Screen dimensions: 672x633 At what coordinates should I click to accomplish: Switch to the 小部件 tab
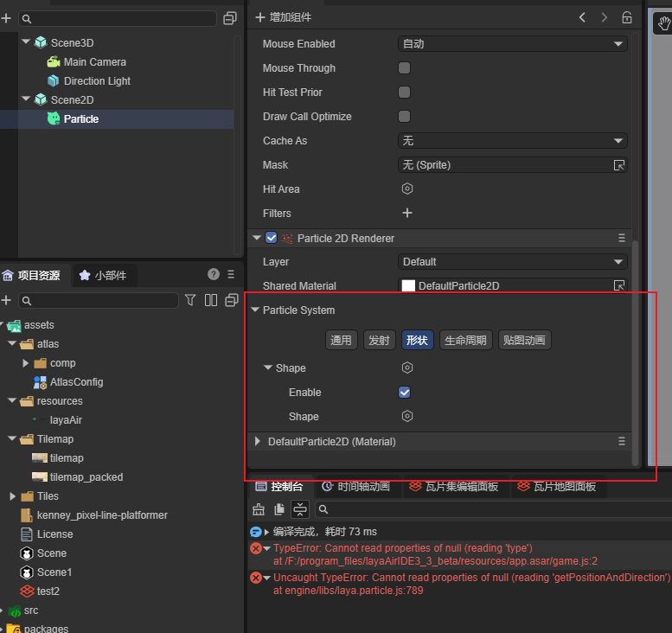(103, 275)
